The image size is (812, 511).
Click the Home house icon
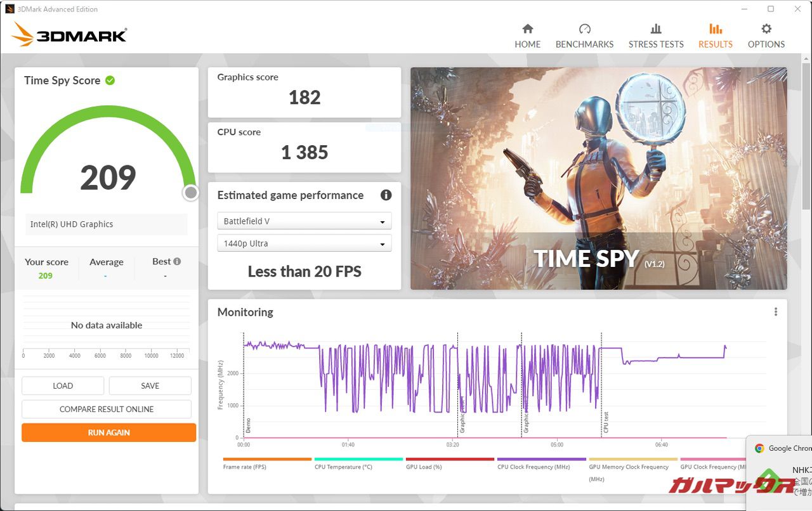point(527,29)
